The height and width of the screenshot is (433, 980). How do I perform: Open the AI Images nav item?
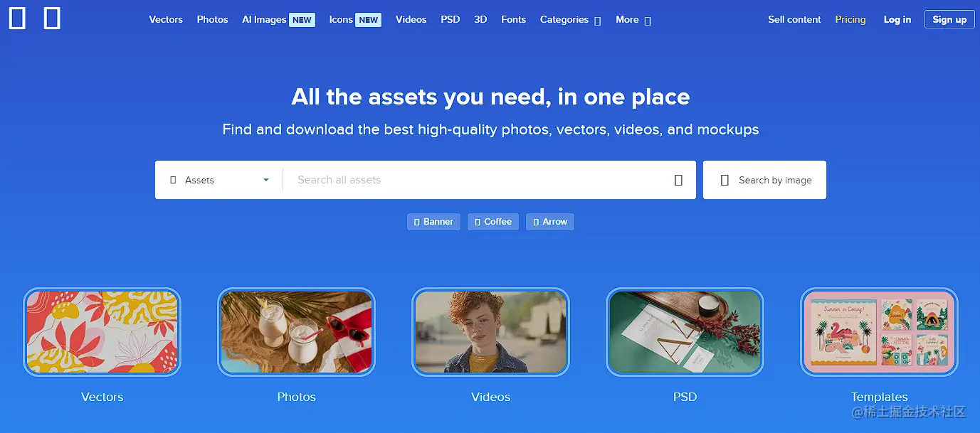click(x=278, y=19)
